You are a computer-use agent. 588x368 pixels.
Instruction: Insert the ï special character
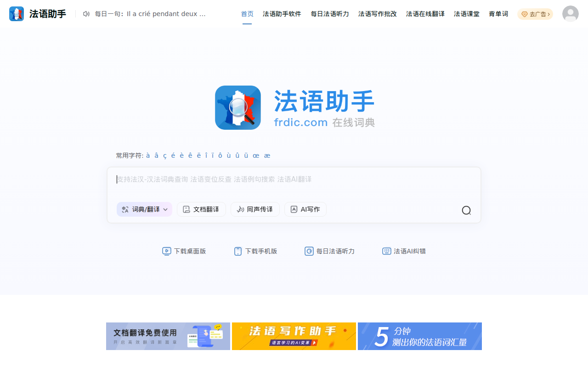pyautogui.click(x=213, y=155)
